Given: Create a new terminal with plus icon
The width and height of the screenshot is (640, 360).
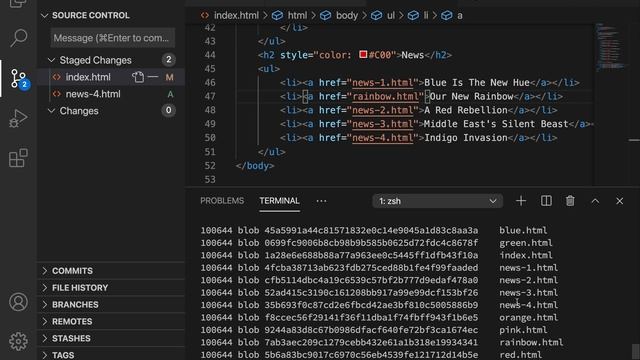Looking at the screenshot, I should click(521, 201).
